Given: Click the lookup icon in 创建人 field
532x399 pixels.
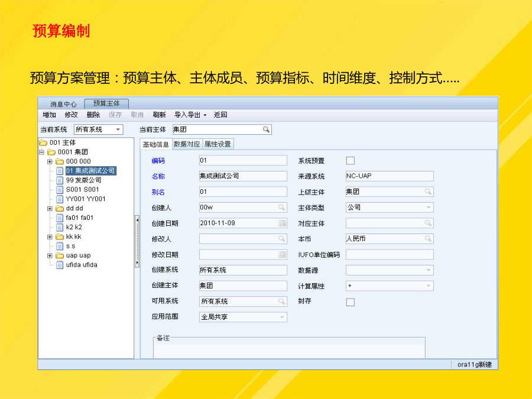Looking at the screenshot, I should pos(282,207).
